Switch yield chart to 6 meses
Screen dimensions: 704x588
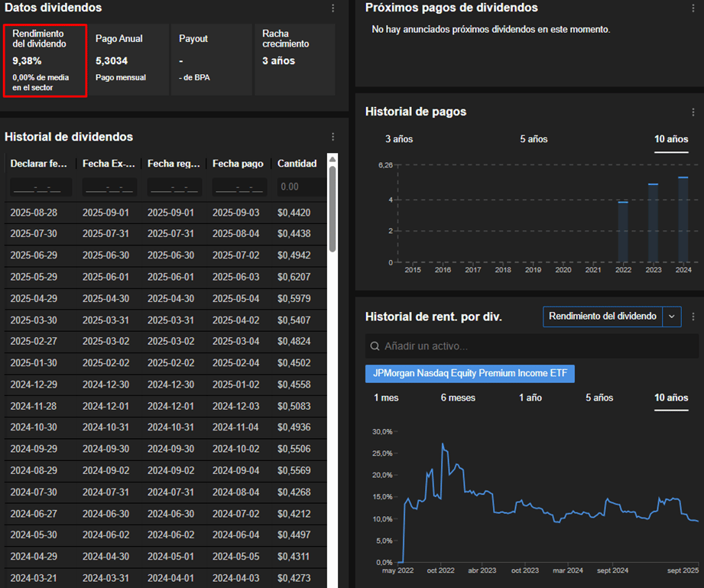tap(458, 398)
